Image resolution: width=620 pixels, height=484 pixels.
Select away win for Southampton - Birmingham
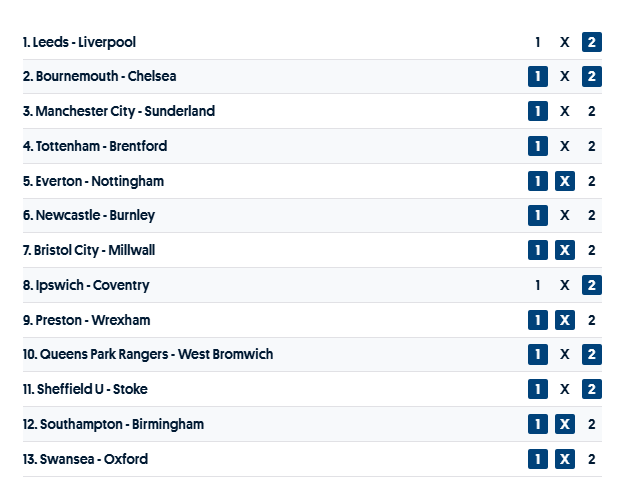pos(592,424)
